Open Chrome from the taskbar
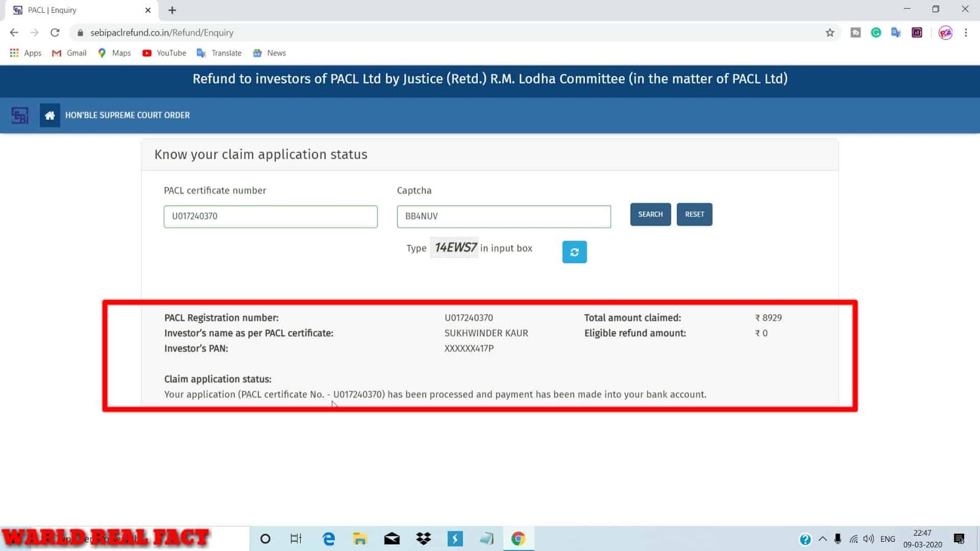The width and height of the screenshot is (980, 551). tap(519, 539)
